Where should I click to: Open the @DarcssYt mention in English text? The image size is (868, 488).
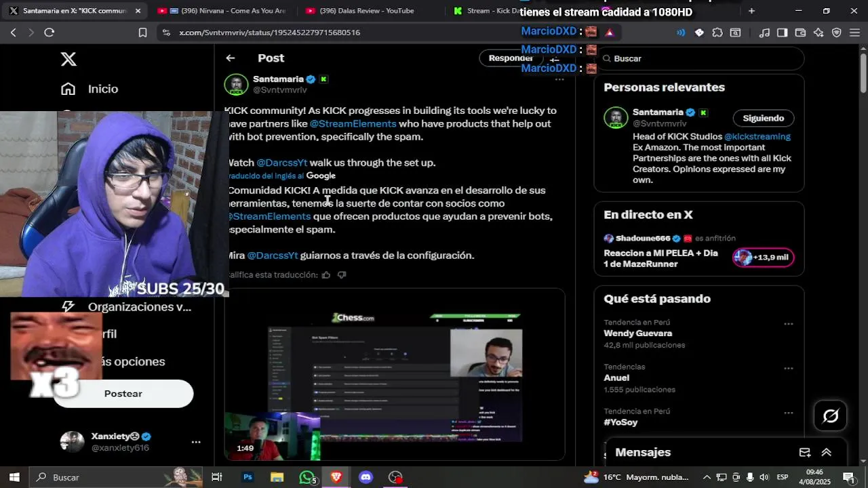click(281, 163)
